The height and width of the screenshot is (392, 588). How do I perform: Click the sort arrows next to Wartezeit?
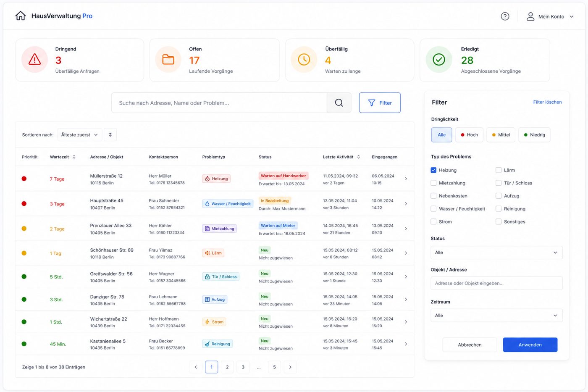[74, 157]
